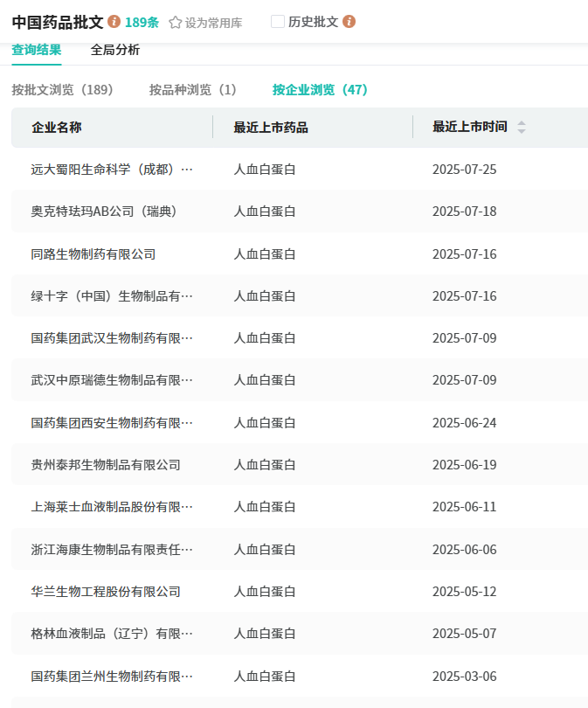Select 按品种浏览（1）view
588x708 pixels.
[x=193, y=90]
